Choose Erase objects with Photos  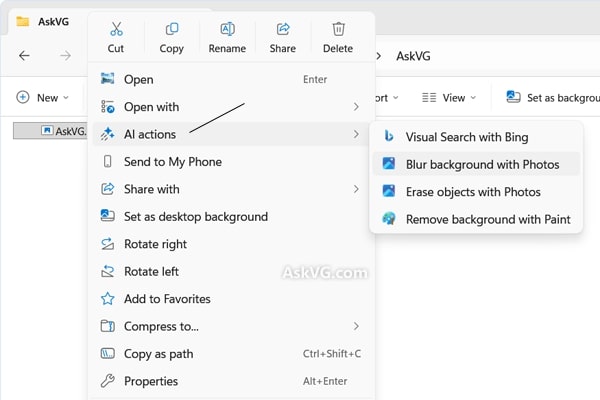point(476,192)
